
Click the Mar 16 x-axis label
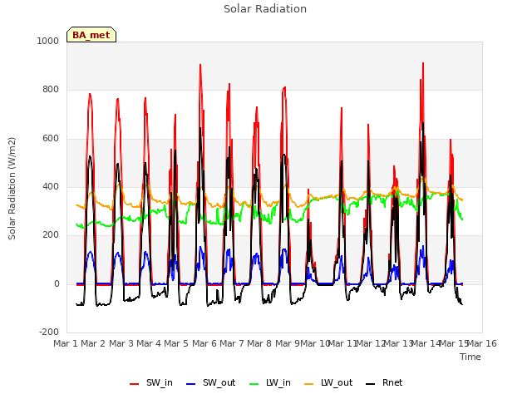[x=482, y=343]
